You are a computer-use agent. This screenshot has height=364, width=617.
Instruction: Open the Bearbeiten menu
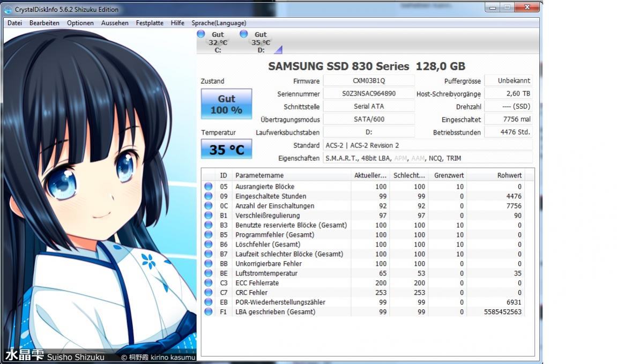(x=44, y=23)
